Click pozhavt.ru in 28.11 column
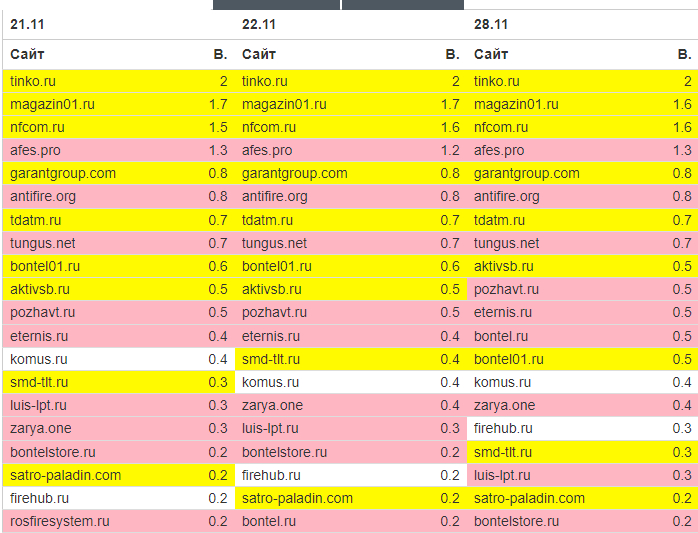The height and width of the screenshot is (533, 698). pyautogui.click(x=506, y=289)
